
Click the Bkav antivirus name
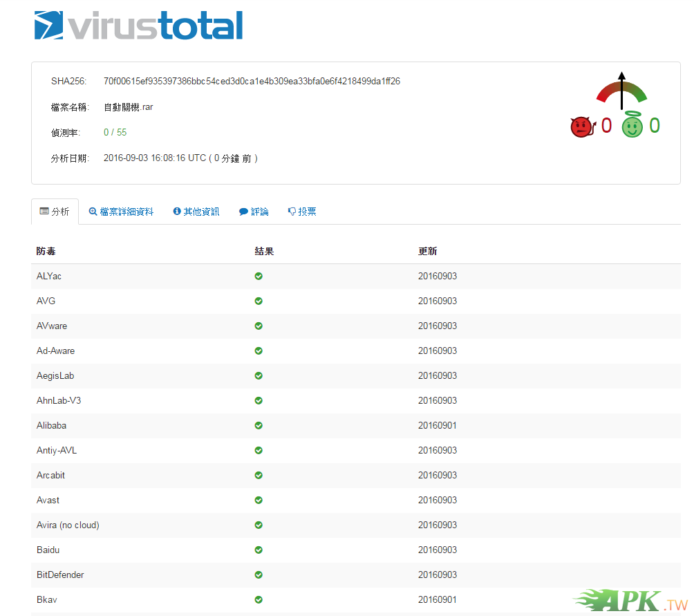[46, 599]
